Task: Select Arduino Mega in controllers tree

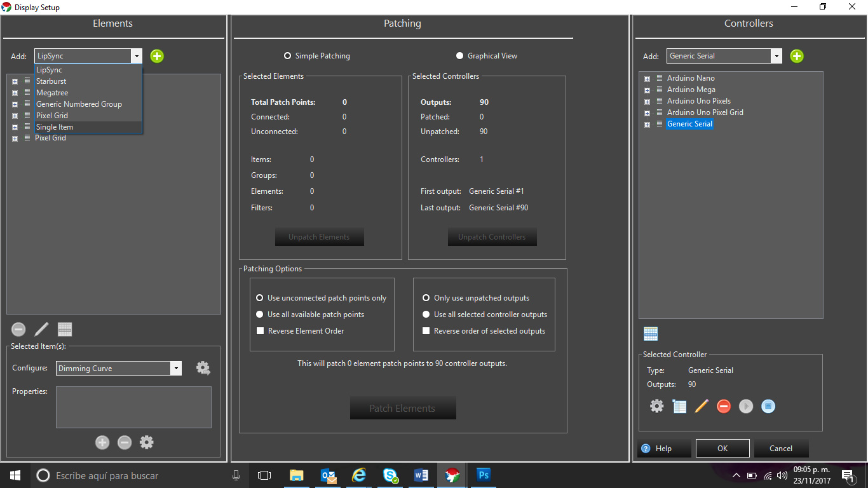Action: (691, 90)
